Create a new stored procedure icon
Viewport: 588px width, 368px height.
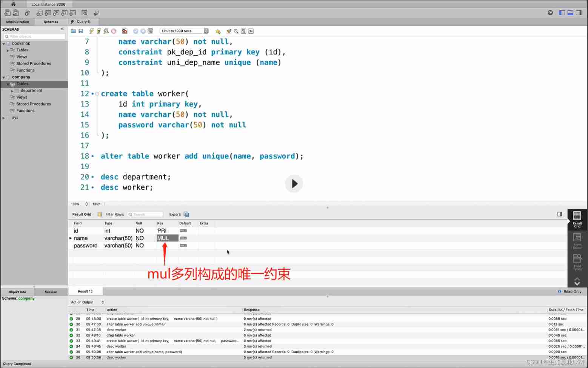(64, 13)
